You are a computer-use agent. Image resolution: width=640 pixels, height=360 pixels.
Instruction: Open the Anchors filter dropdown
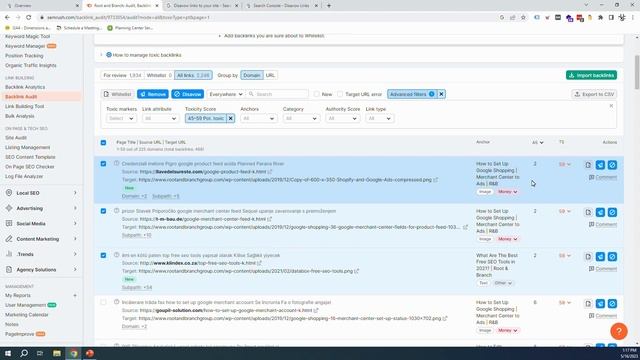click(x=258, y=118)
